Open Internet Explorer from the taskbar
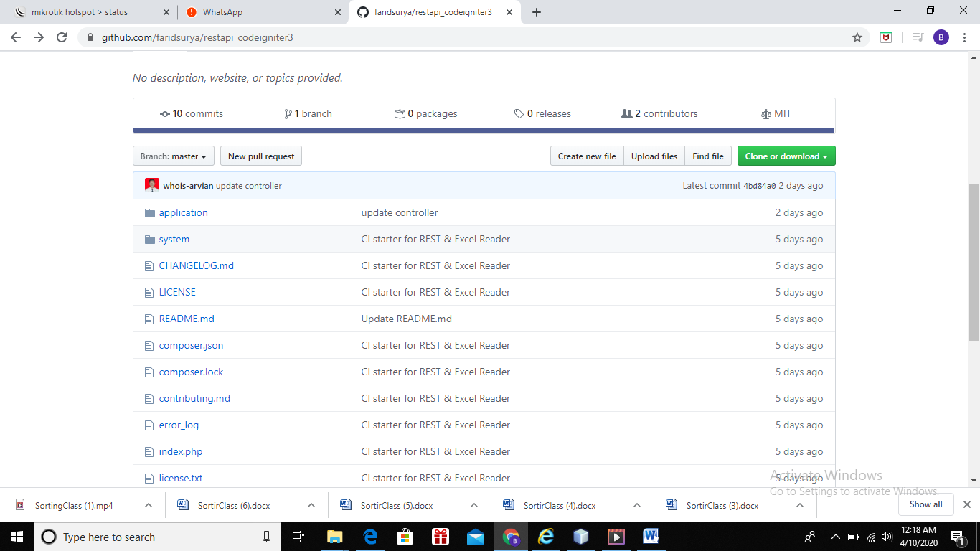 click(546, 537)
